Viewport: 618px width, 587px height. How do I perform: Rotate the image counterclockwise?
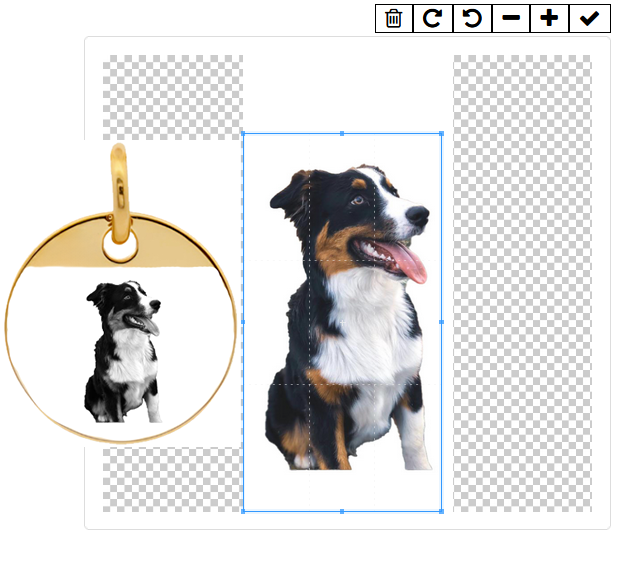click(x=472, y=19)
